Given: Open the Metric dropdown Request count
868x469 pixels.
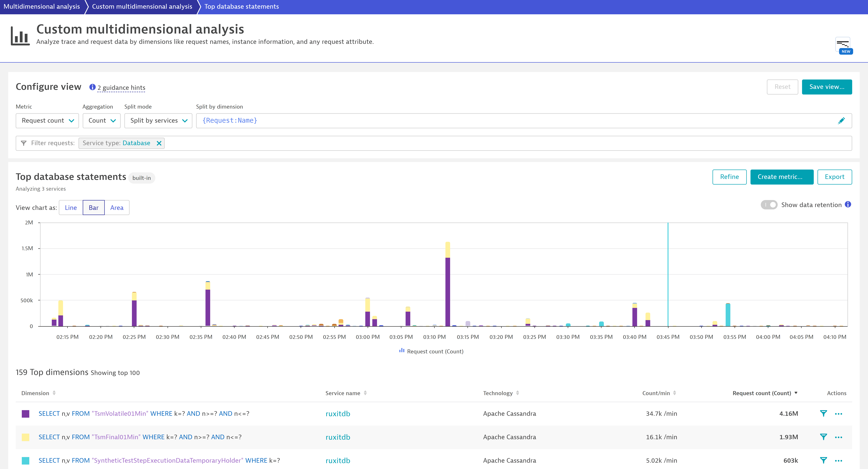Looking at the screenshot, I should pyautogui.click(x=47, y=121).
